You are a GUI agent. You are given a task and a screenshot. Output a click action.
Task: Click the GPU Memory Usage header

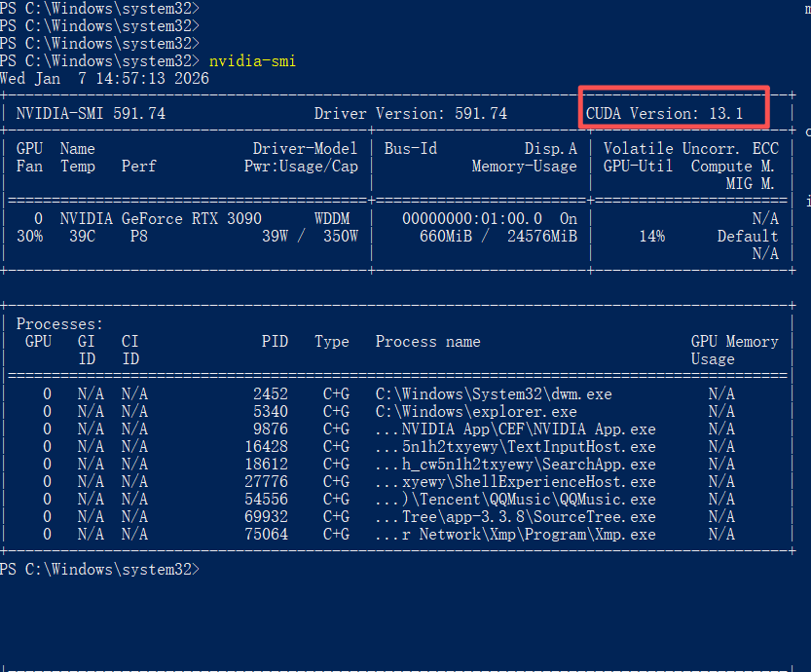(x=734, y=351)
